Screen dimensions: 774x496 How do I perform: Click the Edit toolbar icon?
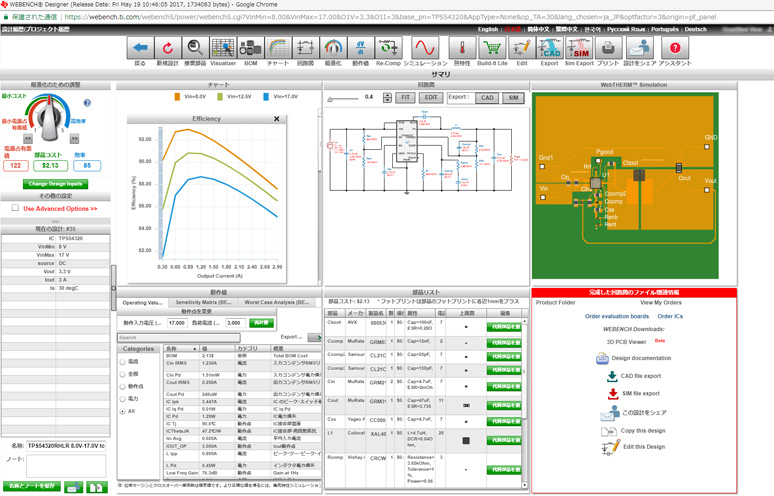pyautogui.click(x=522, y=48)
